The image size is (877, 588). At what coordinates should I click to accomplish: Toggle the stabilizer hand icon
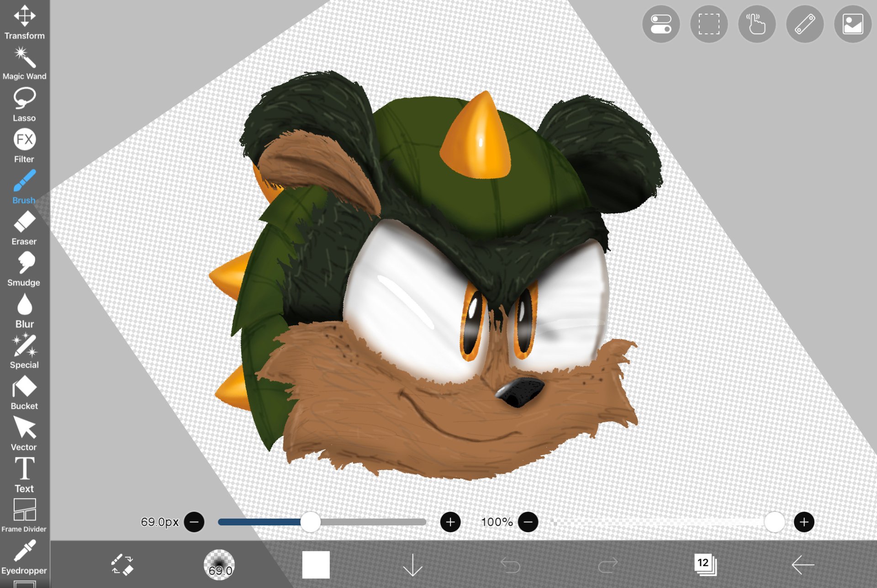pyautogui.click(x=757, y=24)
